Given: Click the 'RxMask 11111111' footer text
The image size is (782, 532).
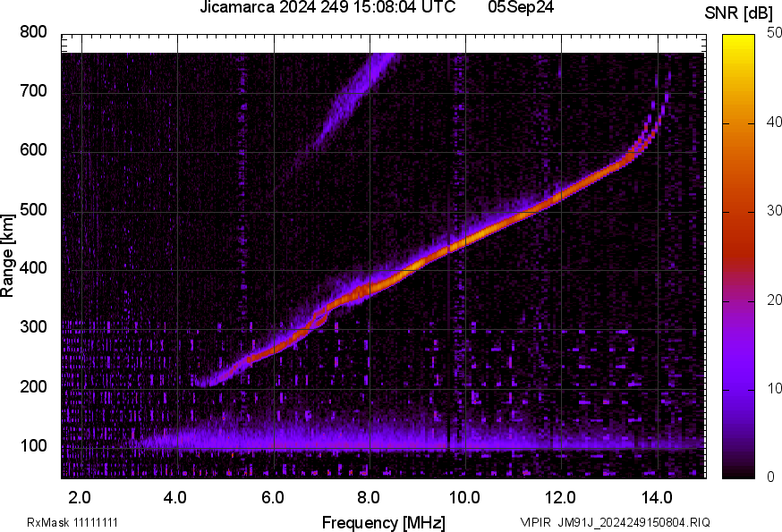Looking at the screenshot, I should point(72,522).
